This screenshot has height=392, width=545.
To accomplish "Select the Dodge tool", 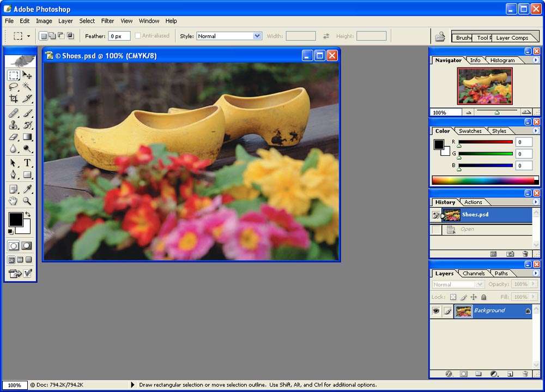I will coord(27,148).
